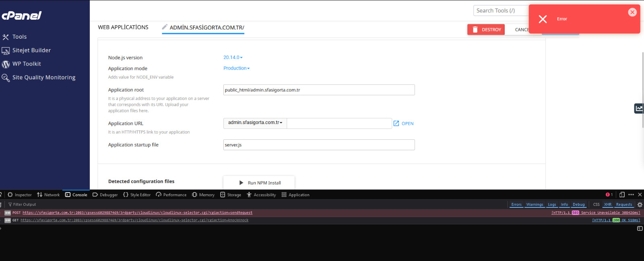Toggle Responsive Design Mode icon

(622, 195)
